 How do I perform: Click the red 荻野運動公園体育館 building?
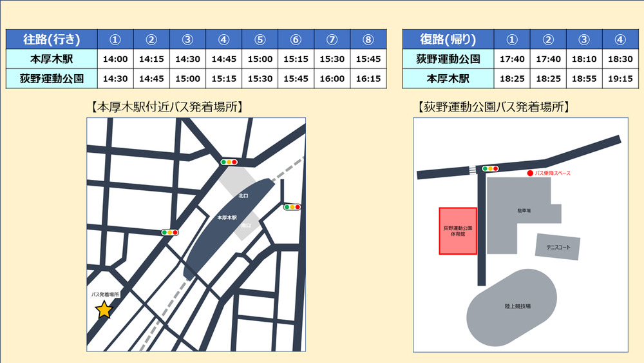[x=458, y=230]
